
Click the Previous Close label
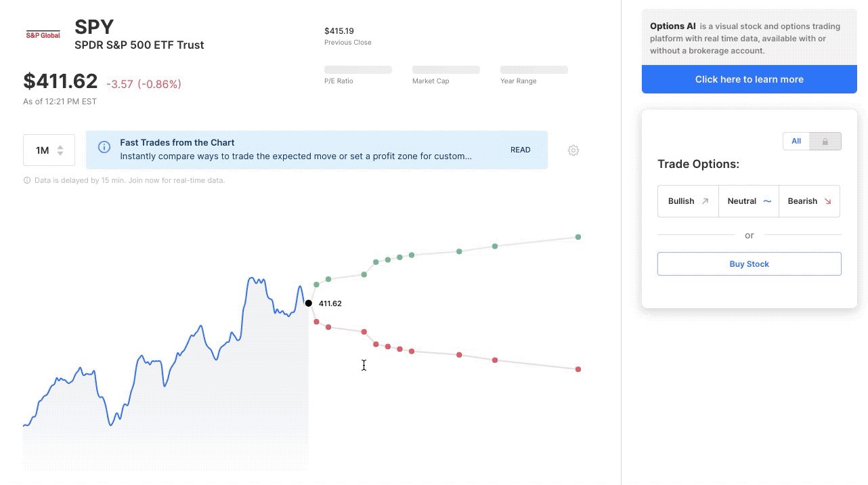coord(348,43)
